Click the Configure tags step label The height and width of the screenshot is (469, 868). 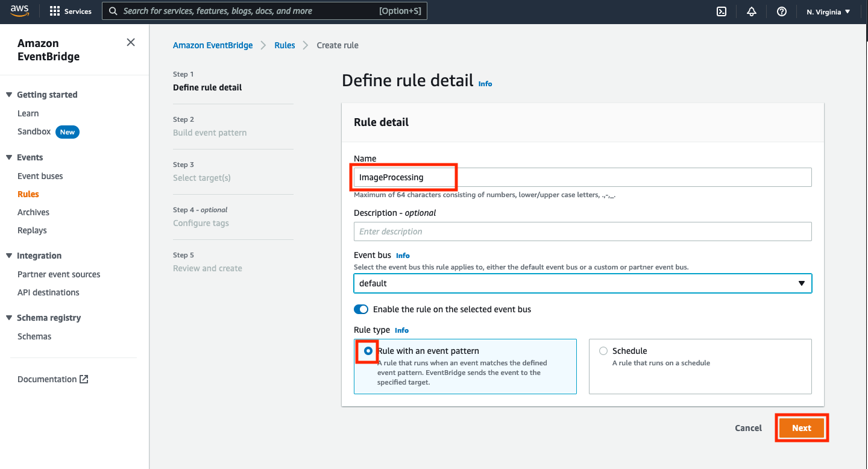tap(201, 223)
